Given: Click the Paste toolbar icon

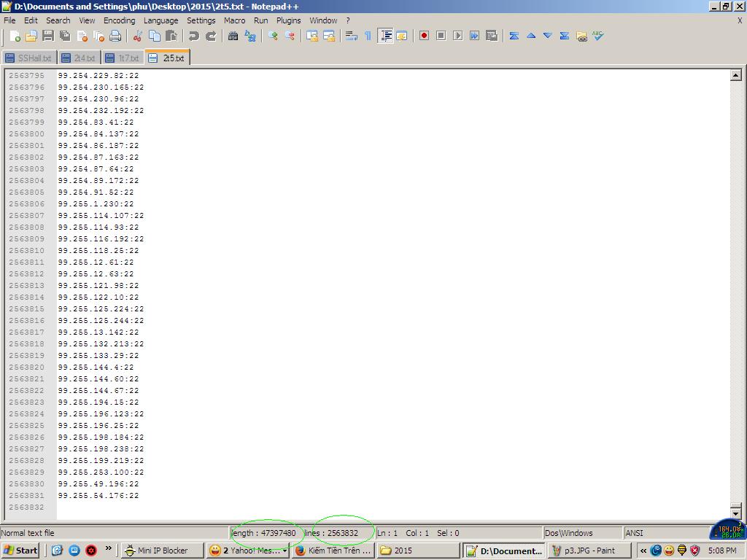Looking at the screenshot, I should [171, 36].
